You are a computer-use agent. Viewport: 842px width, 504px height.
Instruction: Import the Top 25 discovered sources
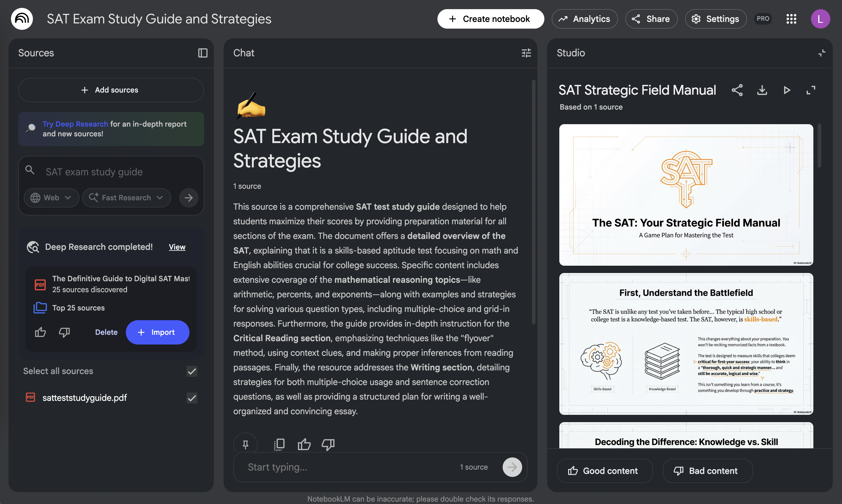click(157, 332)
